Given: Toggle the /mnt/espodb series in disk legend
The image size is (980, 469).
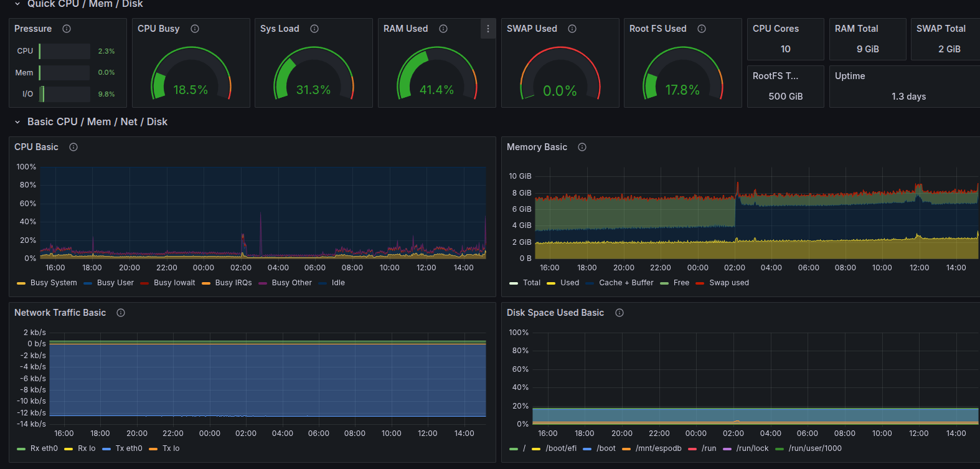Looking at the screenshot, I should pyautogui.click(x=658, y=448).
